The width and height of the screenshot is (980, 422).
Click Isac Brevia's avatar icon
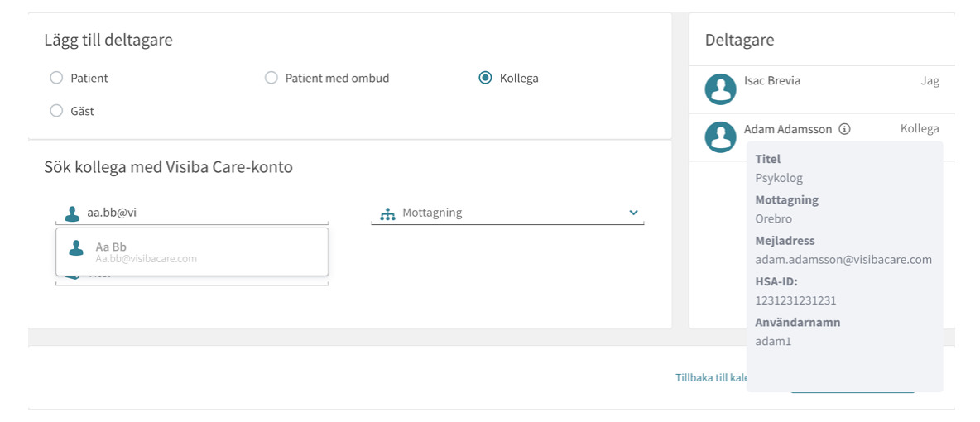(720, 89)
